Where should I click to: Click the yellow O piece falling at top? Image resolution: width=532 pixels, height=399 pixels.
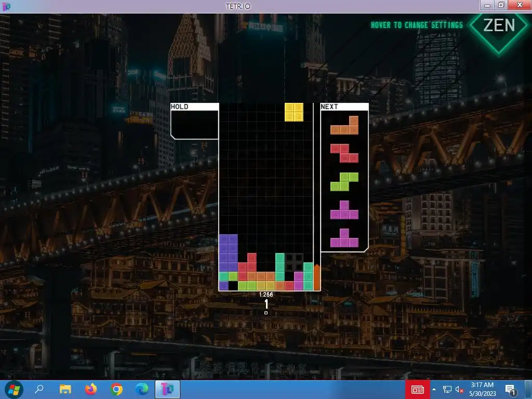click(294, 112)
